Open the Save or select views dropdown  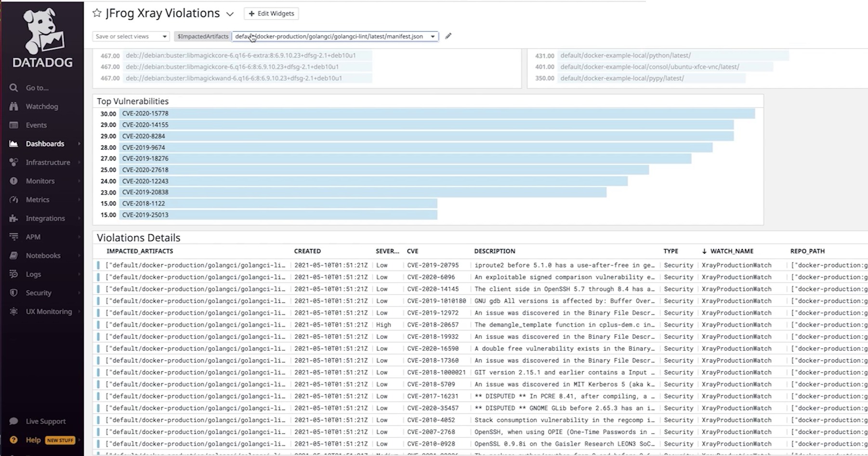click(130, 36)
